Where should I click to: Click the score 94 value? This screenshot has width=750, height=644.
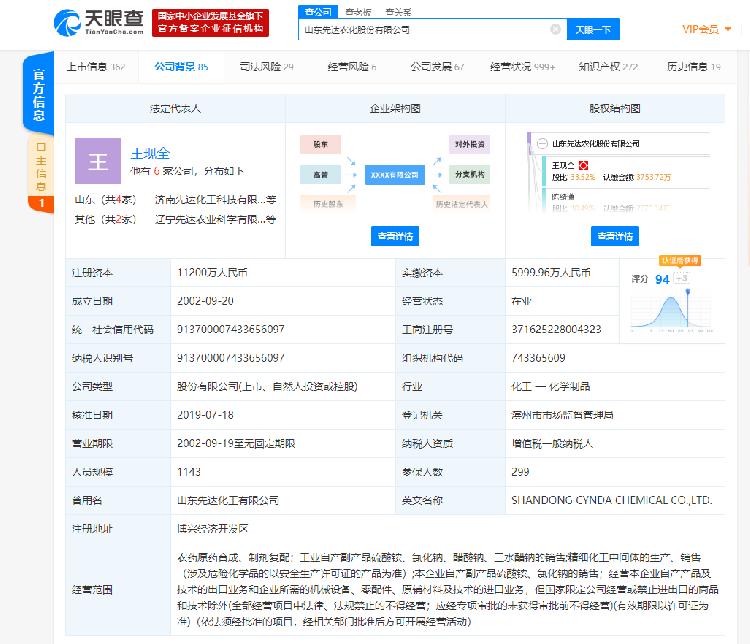coord(662,279)
